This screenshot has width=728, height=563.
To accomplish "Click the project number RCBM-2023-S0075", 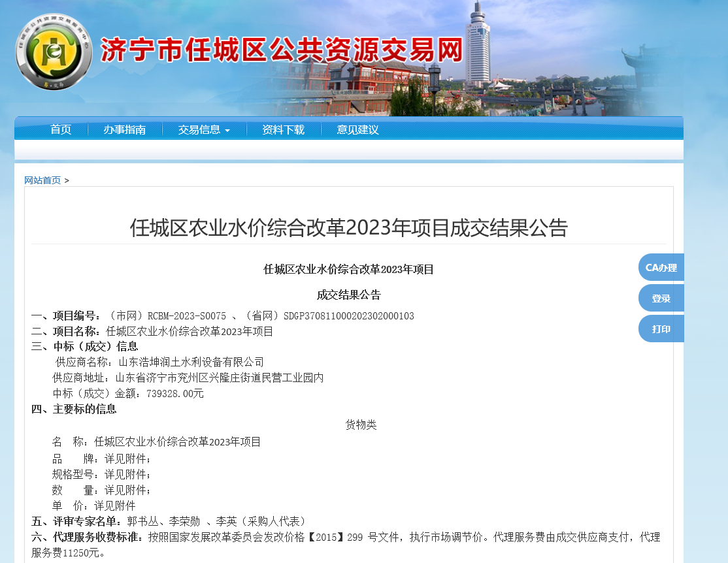I will click(x=186, y=316).
